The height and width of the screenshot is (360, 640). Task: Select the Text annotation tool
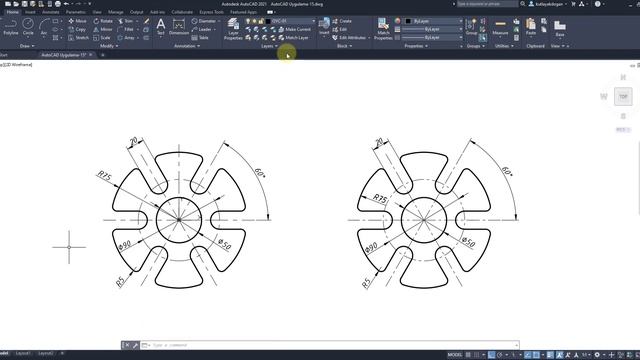pos(161,27)
